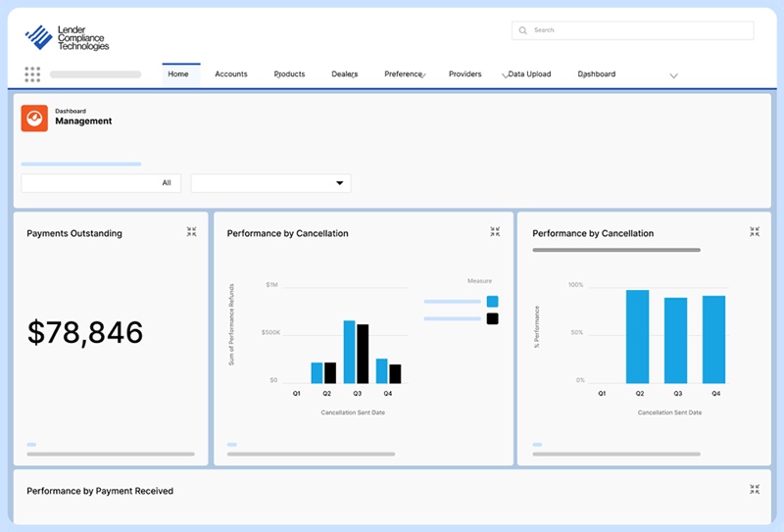Click the Q4 black bar in refunds chart
This screenshot has width=784, height=532.
[x=395, y=374]
